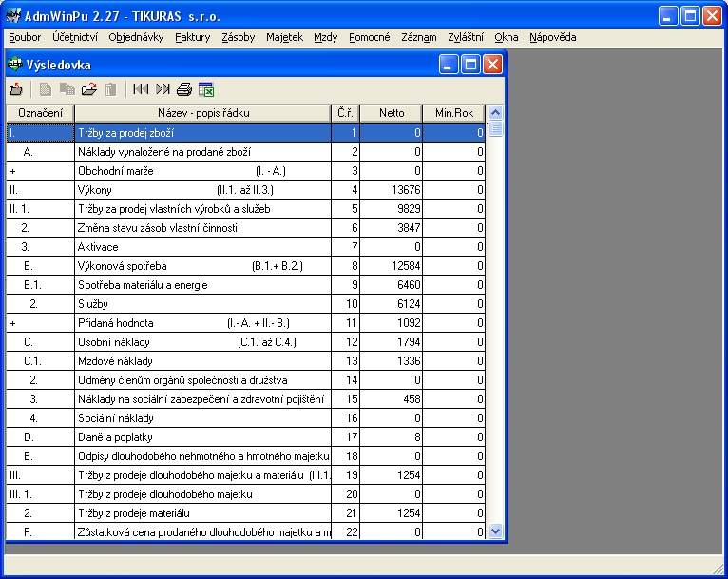Open the Účetnictví menu
This screenshot has width=728, height=579.
click(75, 37)
